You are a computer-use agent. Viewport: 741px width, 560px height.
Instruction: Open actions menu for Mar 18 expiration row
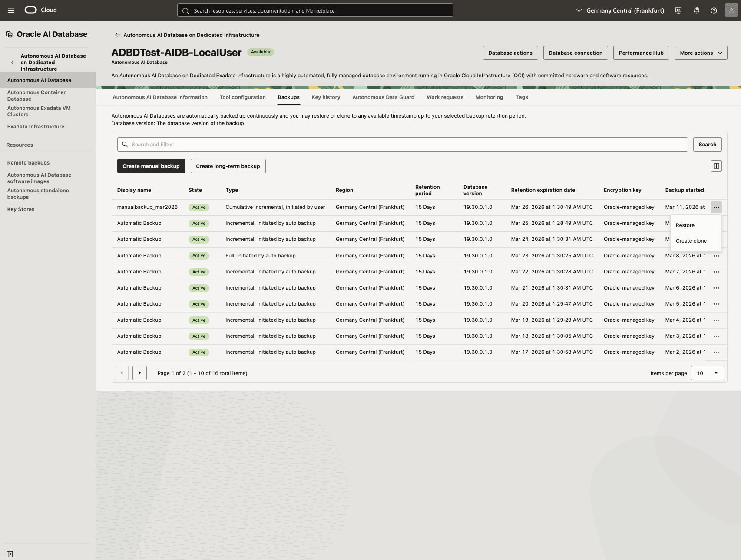click(716, 336)
